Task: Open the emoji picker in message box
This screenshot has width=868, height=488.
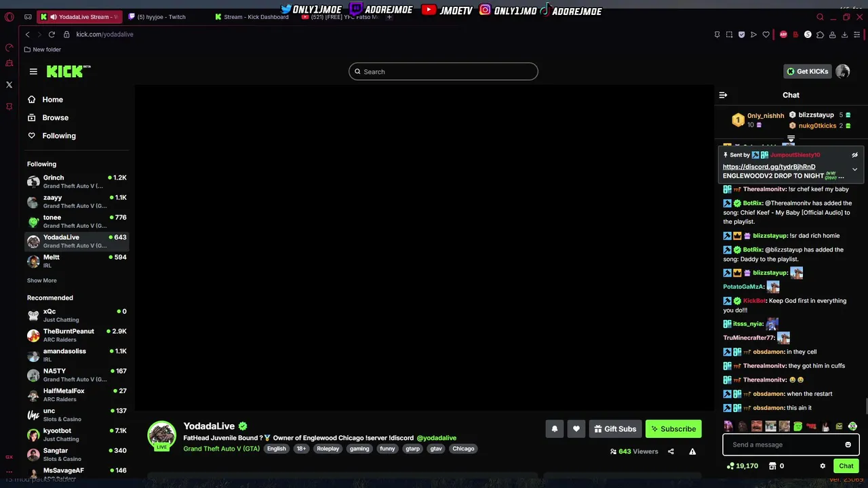Action: click(x=848, y=445)
